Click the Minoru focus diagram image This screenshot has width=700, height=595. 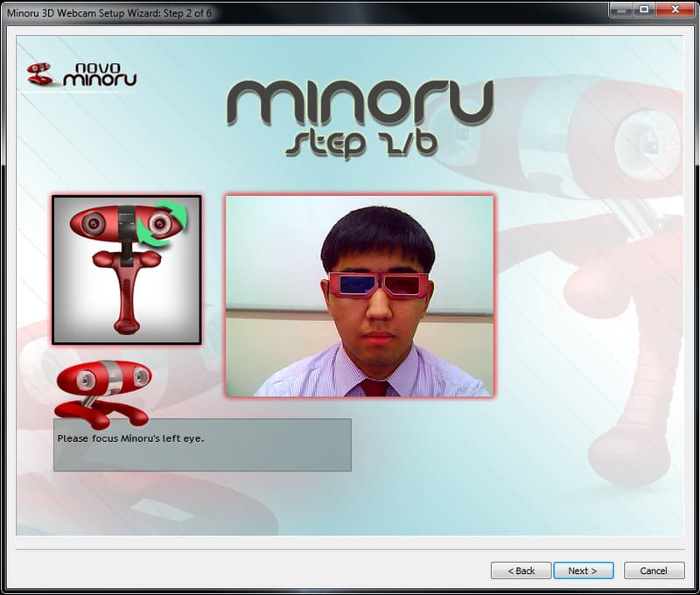(x=127, y=269)
